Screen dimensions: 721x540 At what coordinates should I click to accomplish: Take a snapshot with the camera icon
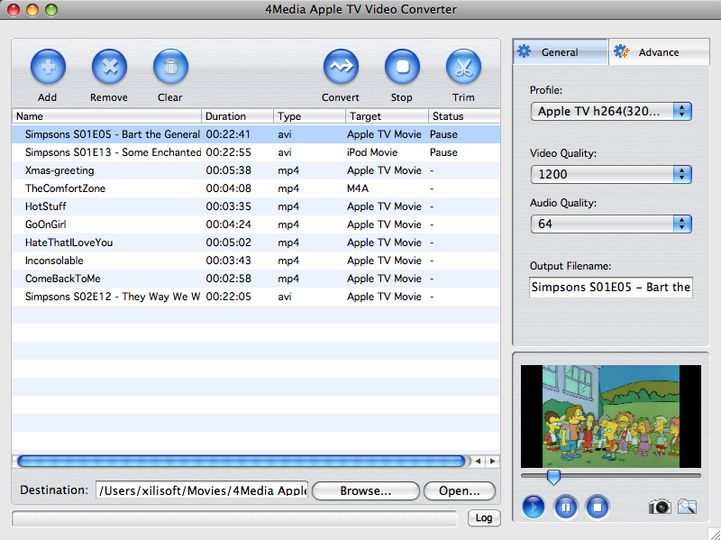[659, 507]
